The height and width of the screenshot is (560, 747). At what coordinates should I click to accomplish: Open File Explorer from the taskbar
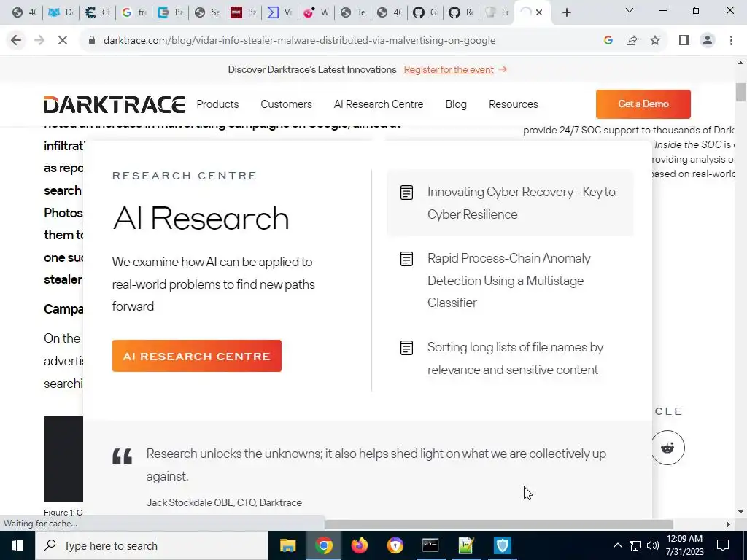(287, 545)
